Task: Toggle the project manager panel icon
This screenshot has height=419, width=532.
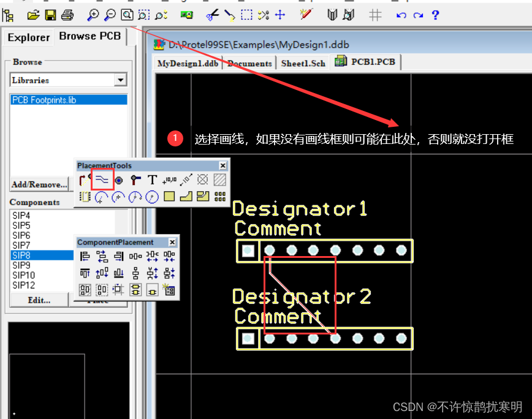Action: point(8,15)
